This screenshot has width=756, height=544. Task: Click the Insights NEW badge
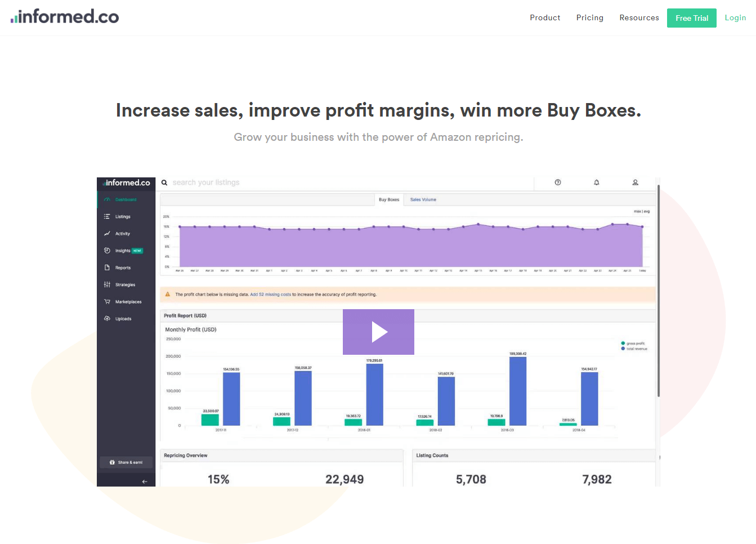(137, 251)
